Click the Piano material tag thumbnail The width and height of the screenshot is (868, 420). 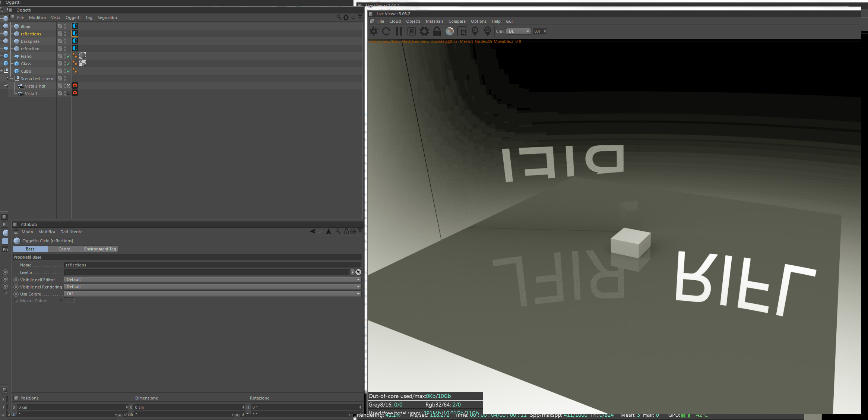pos(82,56)
